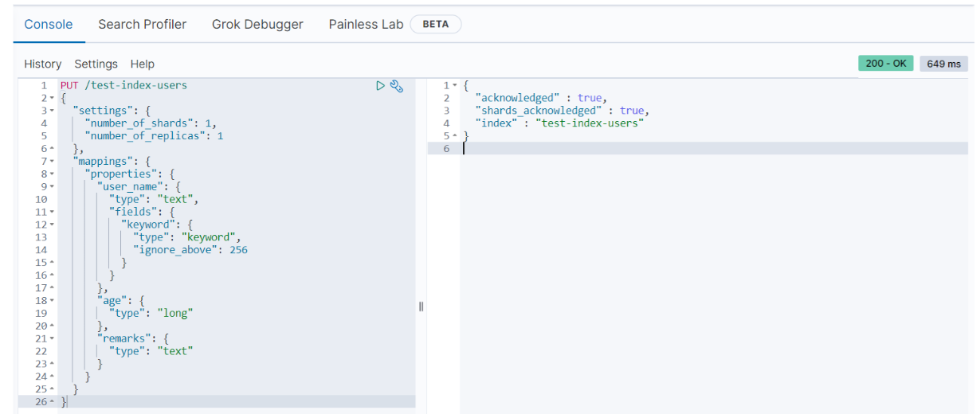Open the Search Profiler tab
This screenshot has height=414, width=980.
point(143,25)
